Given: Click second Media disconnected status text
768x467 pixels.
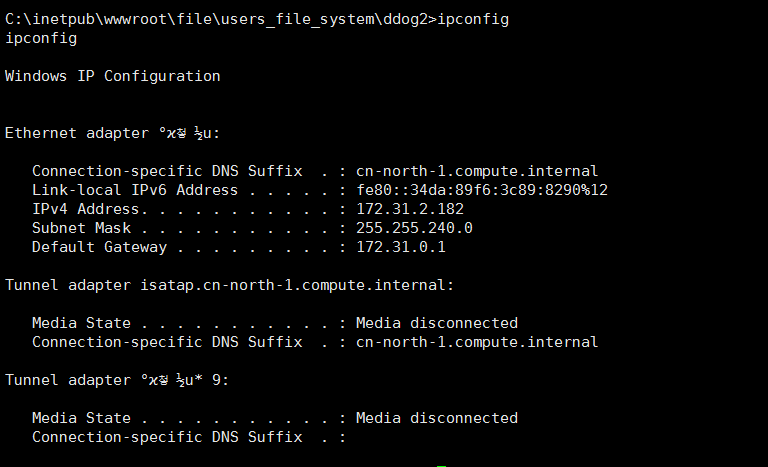Looking at the screenshot, I should tap(437, 418).
